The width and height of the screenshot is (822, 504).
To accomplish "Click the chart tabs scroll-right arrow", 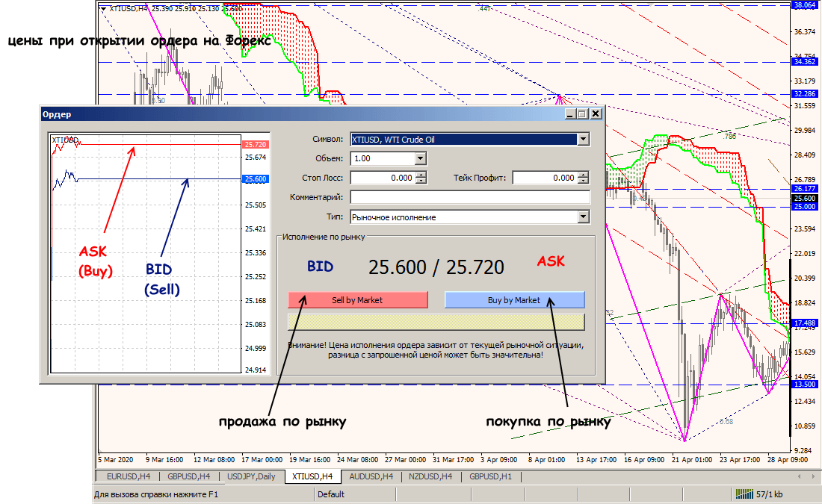I will coord(813,476).
